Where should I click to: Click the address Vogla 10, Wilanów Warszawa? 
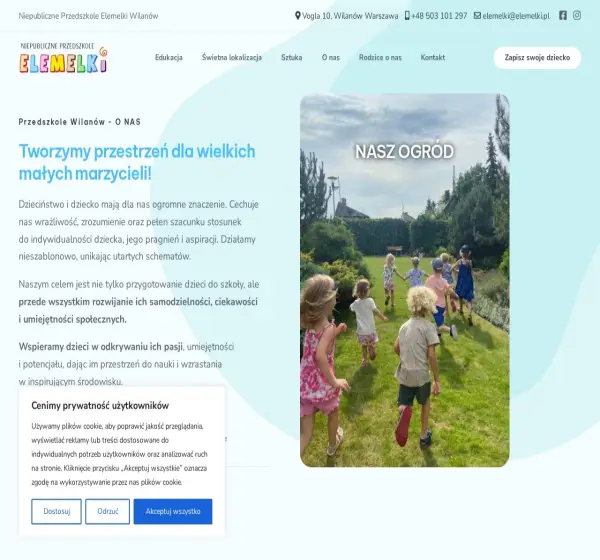click(x=350, y=16)
